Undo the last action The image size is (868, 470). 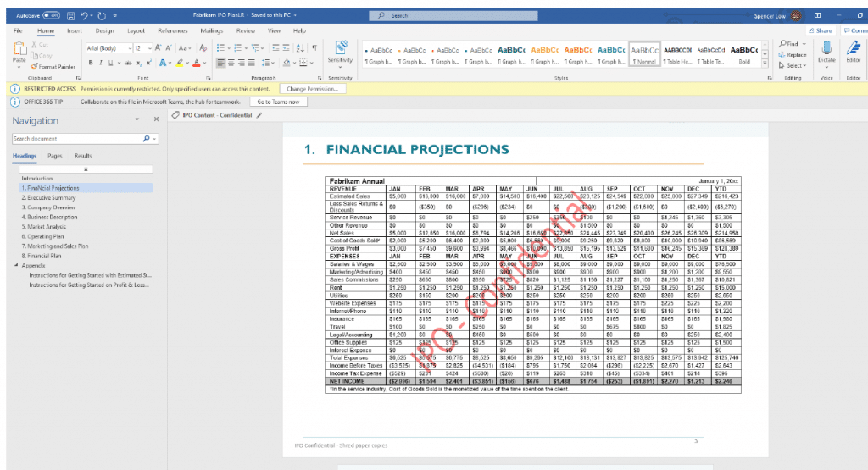[84, 15]
